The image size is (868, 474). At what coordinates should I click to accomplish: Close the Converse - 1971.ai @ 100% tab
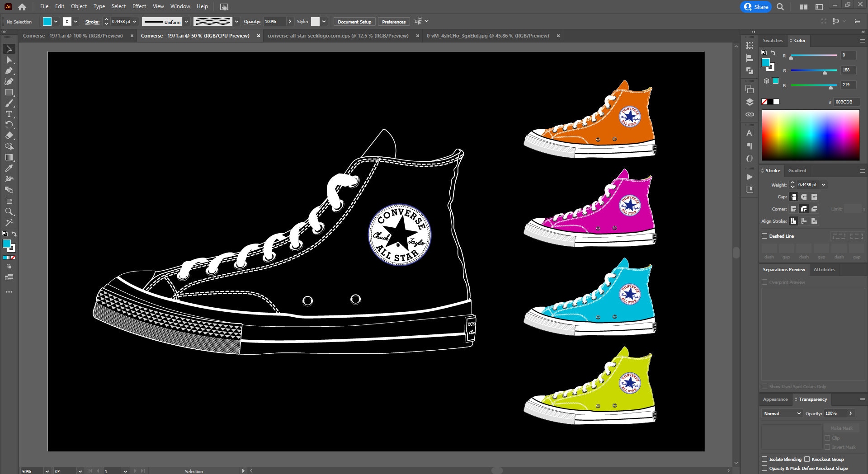click(x=132, y=36)
